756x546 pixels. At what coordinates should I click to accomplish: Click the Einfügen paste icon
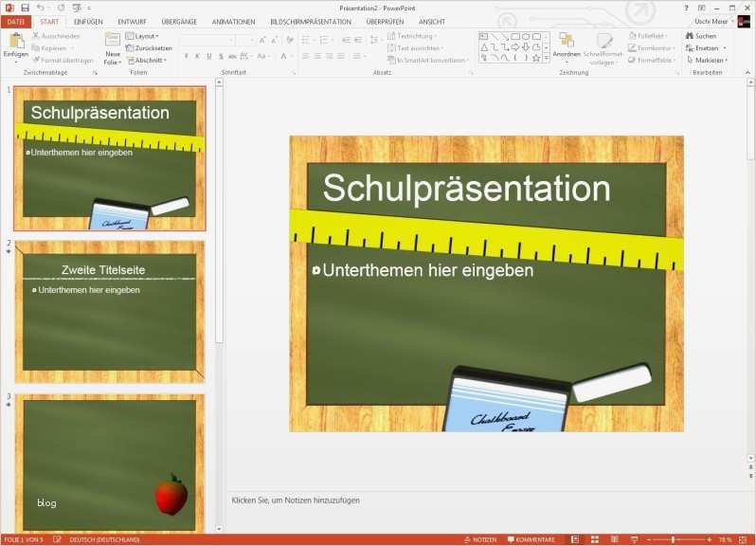click(x=16, y=42)
